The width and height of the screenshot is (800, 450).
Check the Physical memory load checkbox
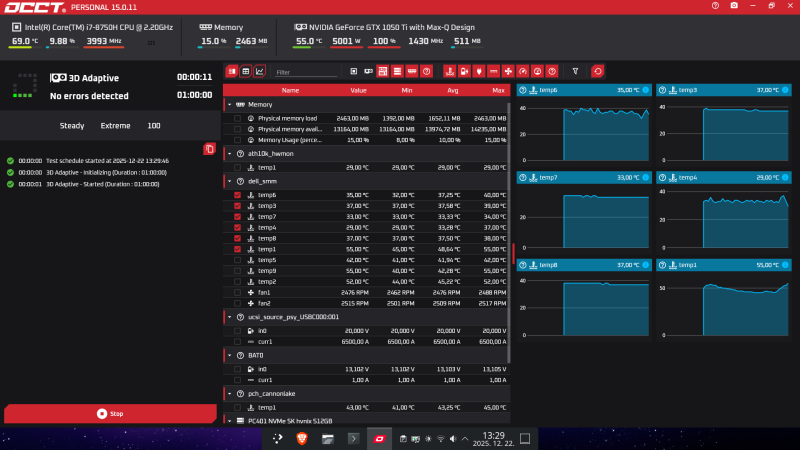[237, 118]
